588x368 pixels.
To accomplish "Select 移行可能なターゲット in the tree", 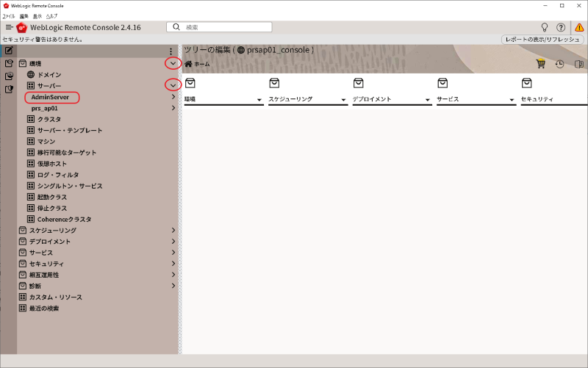I will pyautogui.click(x=67, y=153).
